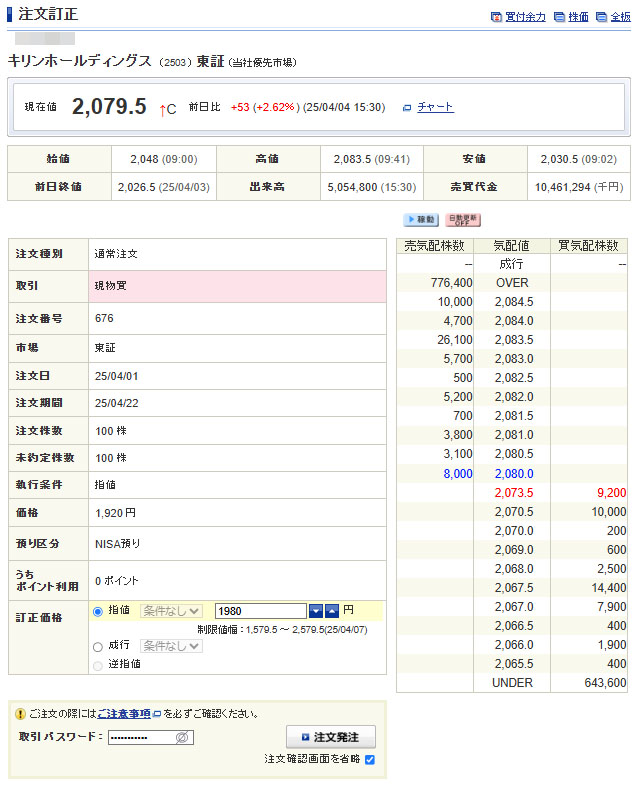Image resolution: width=637 pixels, height=785 pixels.
Task: Click the 2,080.0 ask price in order book
Action: pos(513,473)
